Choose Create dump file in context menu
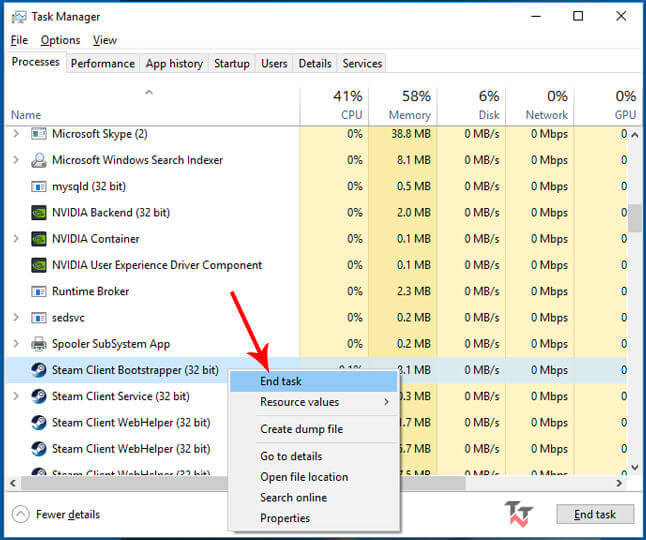This screenshot has width=646, height=540. [x=314, y=429]
